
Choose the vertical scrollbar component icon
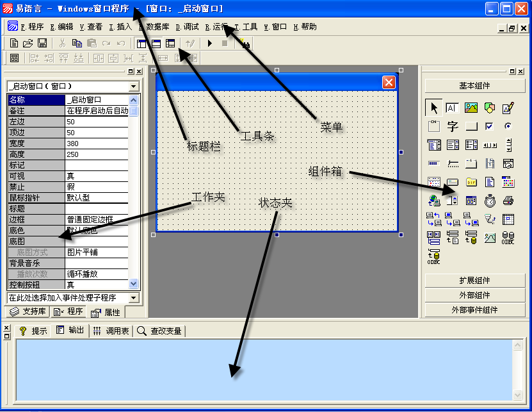pos(508,145)
